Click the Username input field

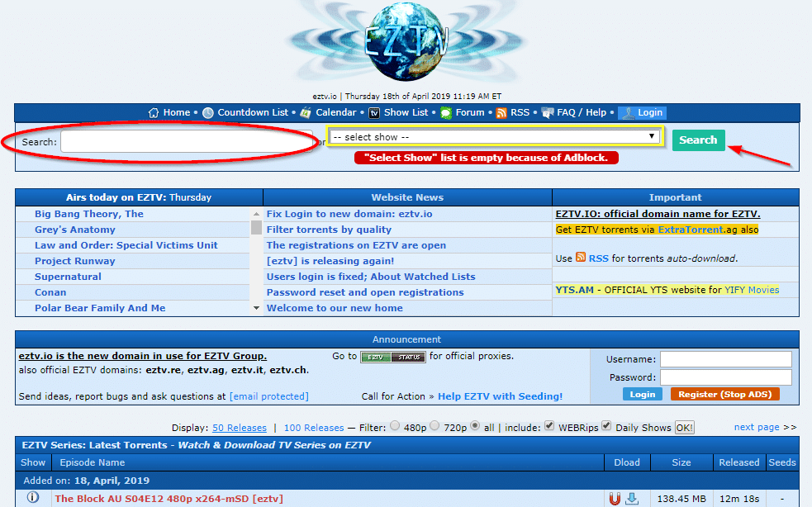click(x=725, y=359)
